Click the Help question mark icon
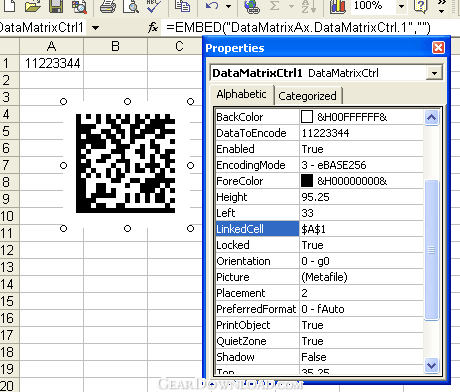The height and width of the screenshot is (392, 460). (x=421, y=6)
